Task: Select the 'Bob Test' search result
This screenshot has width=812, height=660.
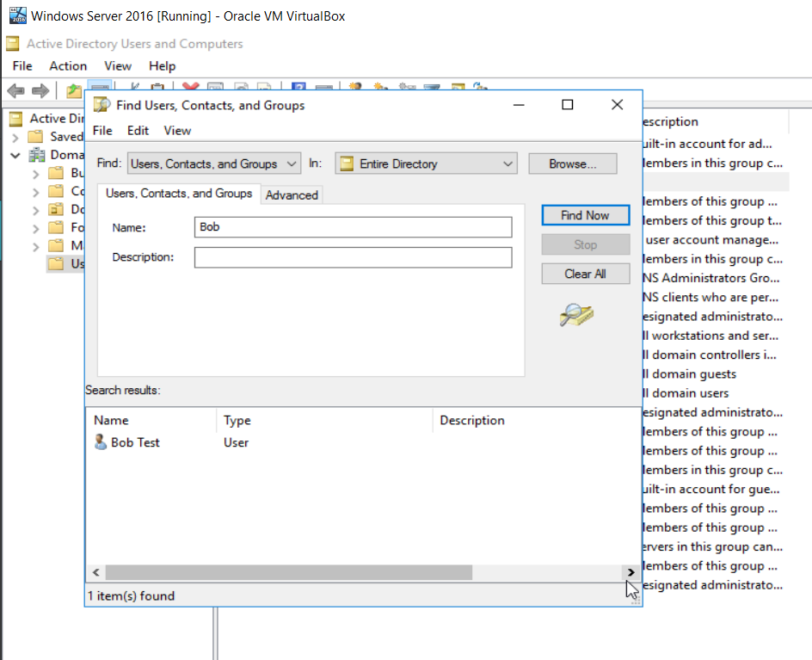Action: [x=135, y=442]
